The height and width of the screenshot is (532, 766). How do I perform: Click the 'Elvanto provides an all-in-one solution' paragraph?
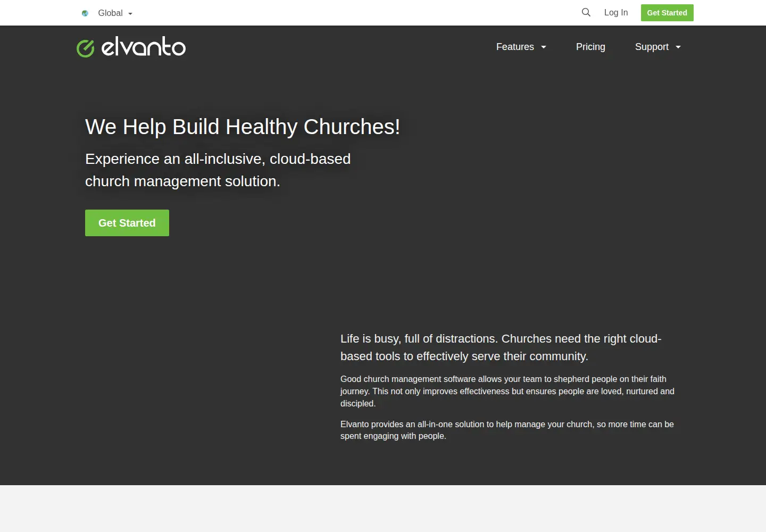point(507,430)
